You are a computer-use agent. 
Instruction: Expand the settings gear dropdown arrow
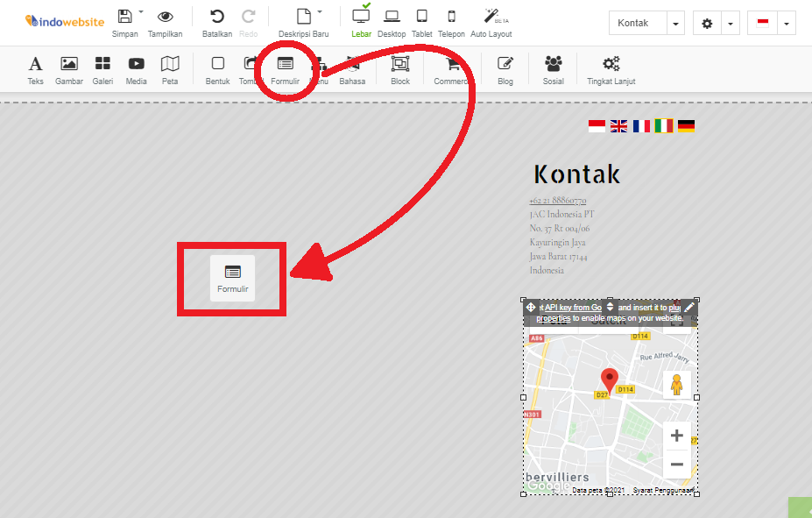click(730, 23)
